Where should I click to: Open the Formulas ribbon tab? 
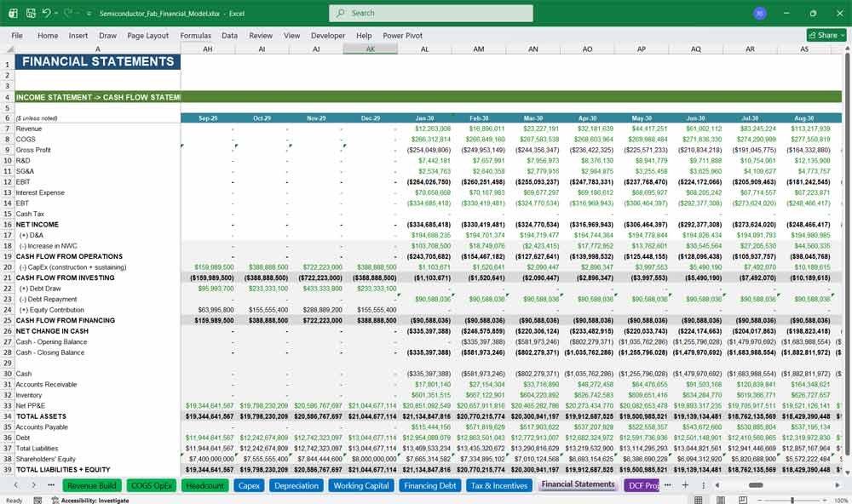click(196, 35)
